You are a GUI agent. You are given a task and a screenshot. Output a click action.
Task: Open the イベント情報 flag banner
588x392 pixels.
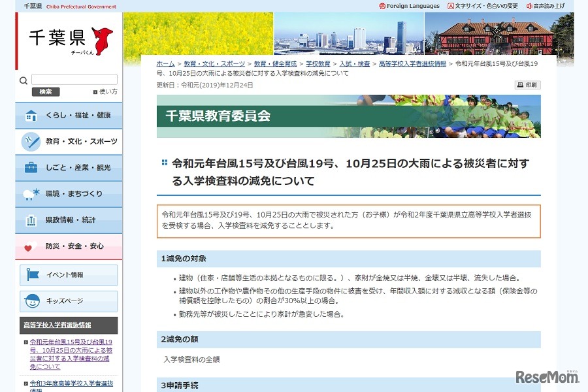pos(69,274)
